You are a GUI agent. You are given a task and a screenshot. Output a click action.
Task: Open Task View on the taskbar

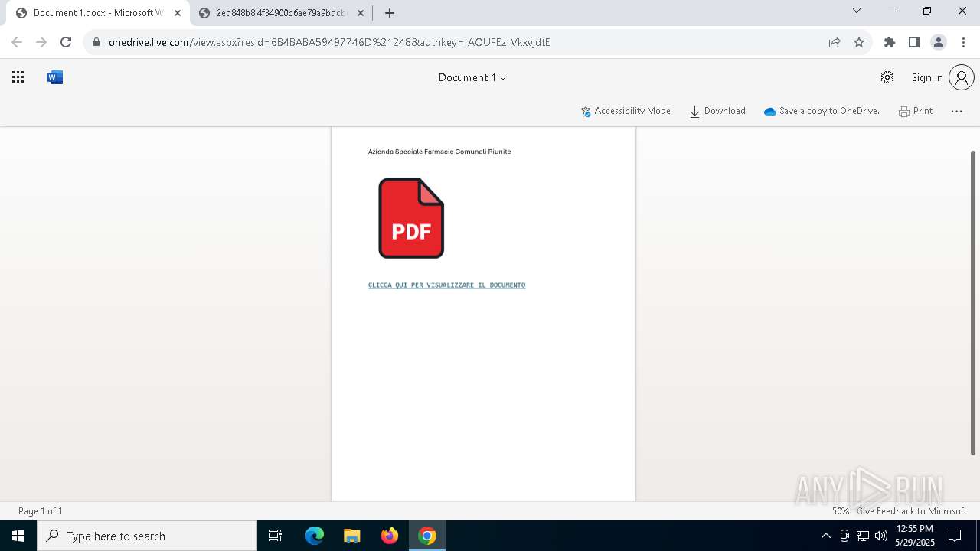[276, 536]
